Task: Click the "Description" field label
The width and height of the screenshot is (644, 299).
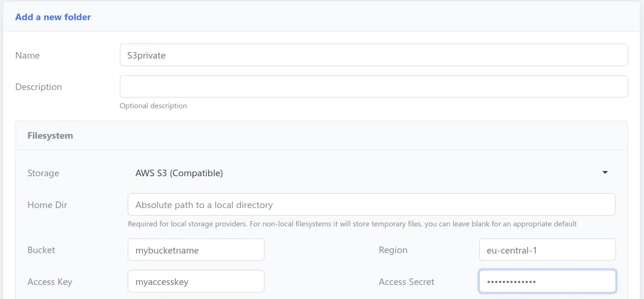Action: 38,87
